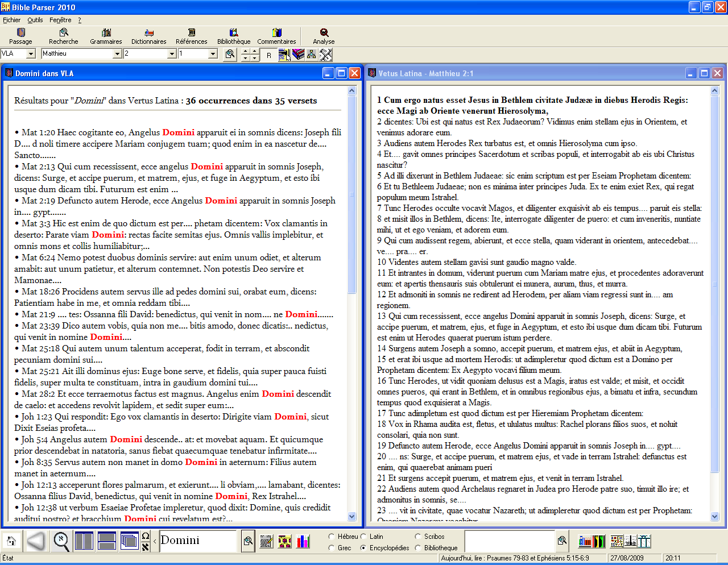This screenshot has height=565, width=728.
Task: Click the empty search box near Scribos
Action: (510, 541)
